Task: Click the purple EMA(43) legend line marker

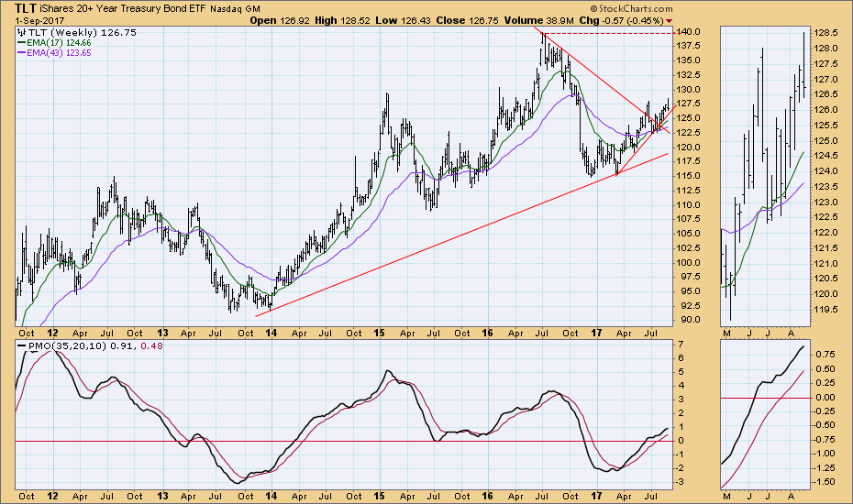Action: coord(22,53)
